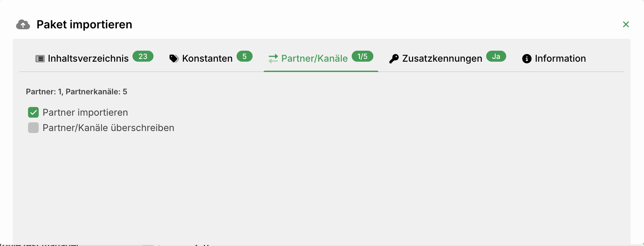The width and height of the screenshot is (644, 246).
Task: Click the Ja badge on Zusatzkennungen
Action: (x=496, y=56)
